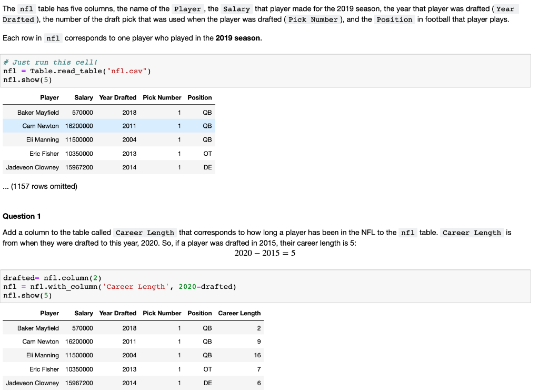Click salary 16200000 in the highlighted Cam Newton row
The image size is (539, 392).
click(x=79, y=126)
